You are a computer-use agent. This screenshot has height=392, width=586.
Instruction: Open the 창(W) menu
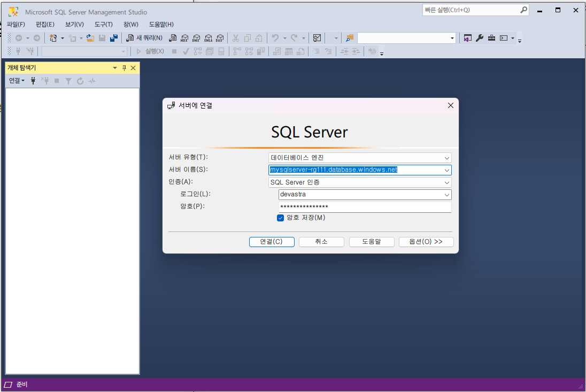click(131, 25)
